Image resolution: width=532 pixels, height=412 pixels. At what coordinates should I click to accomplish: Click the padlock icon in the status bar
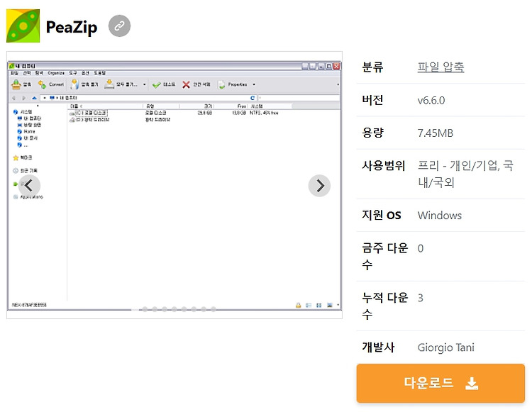coord(298,305)
